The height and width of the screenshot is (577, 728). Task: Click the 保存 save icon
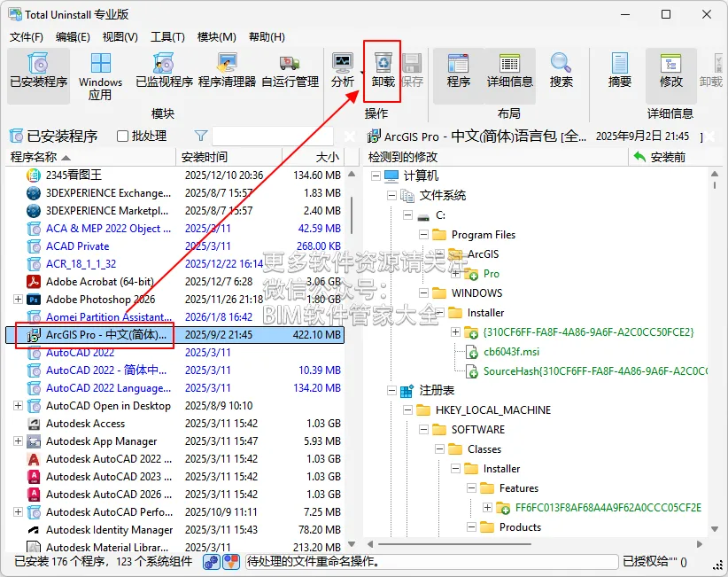coord(412,70)
